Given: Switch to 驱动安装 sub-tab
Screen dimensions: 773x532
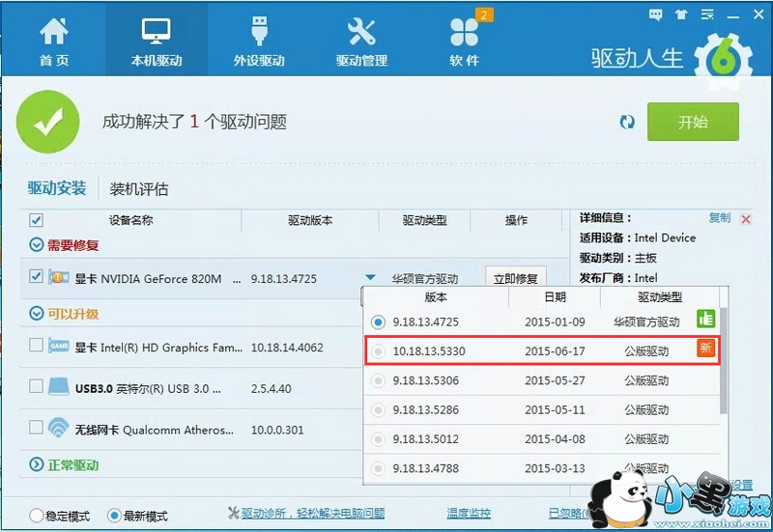Looking at the screenshot, I should [57, 188].
